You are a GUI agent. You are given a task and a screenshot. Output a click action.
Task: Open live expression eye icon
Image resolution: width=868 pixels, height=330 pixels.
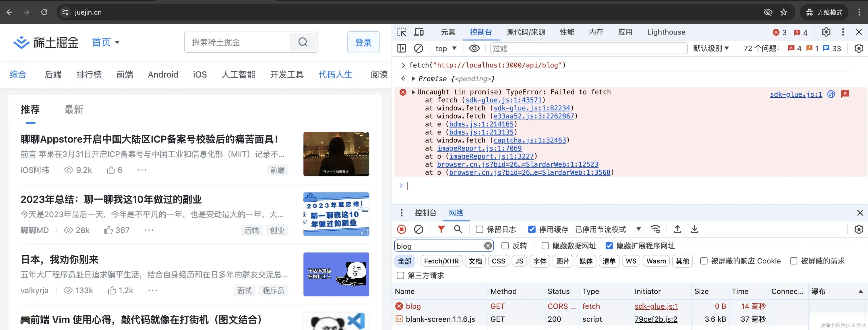[474, 48]
